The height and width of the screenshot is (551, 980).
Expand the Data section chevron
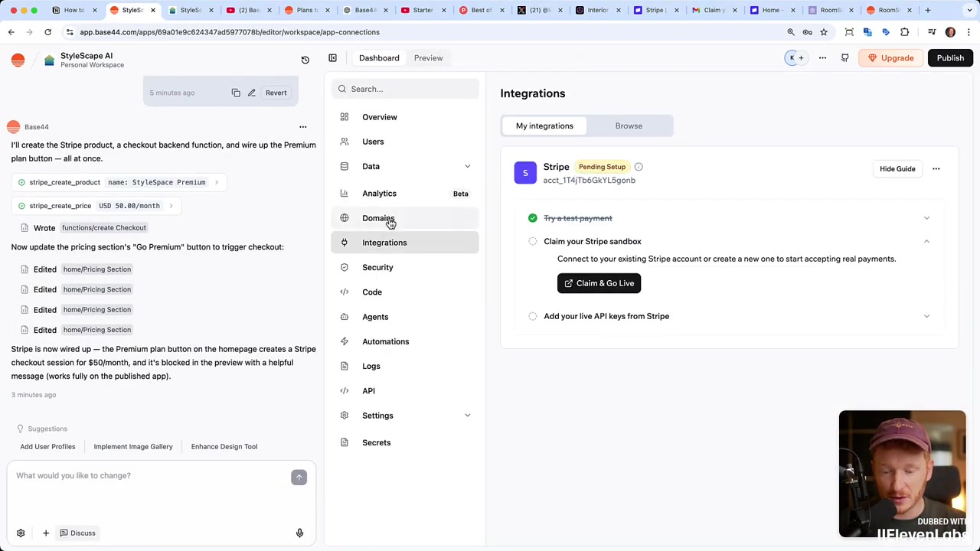pos(467,166)
